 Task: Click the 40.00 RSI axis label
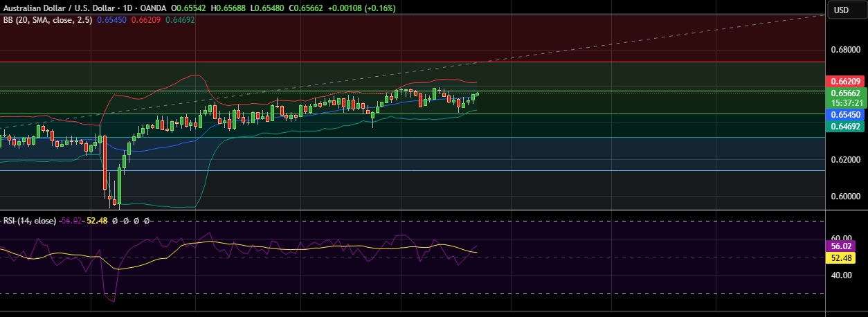[841, 275]
